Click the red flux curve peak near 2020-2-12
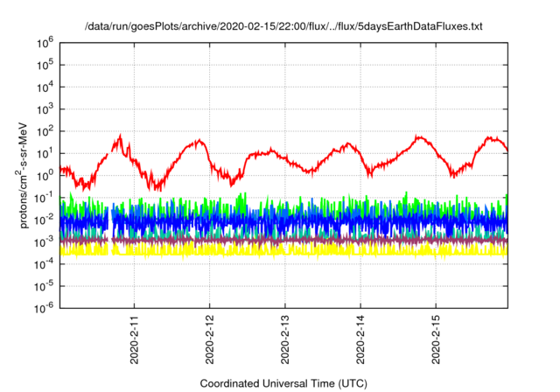Screen dimensions: 560x392 [199, 142]
